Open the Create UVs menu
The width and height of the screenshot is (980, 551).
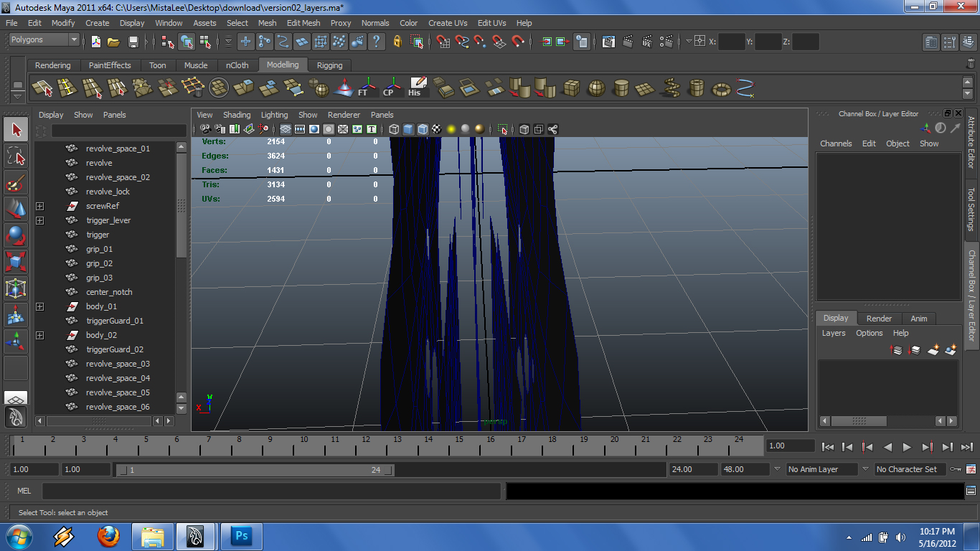point(448,23)
